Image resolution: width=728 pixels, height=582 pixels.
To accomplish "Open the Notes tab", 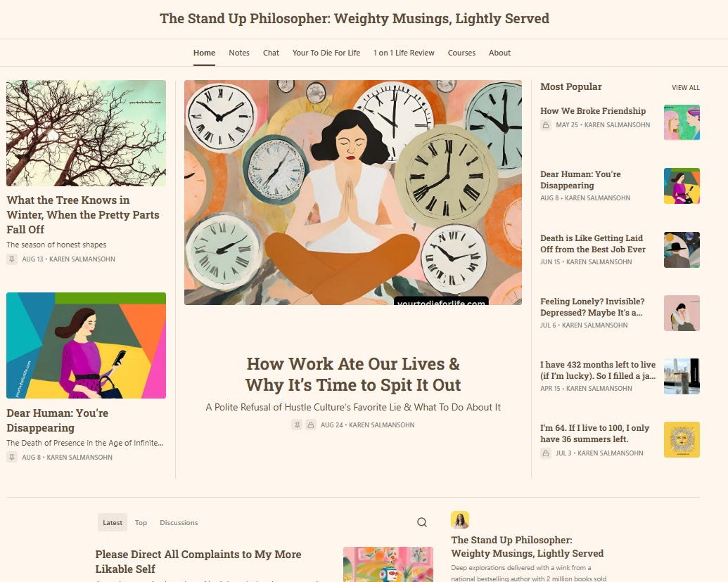I will point(238,53).
